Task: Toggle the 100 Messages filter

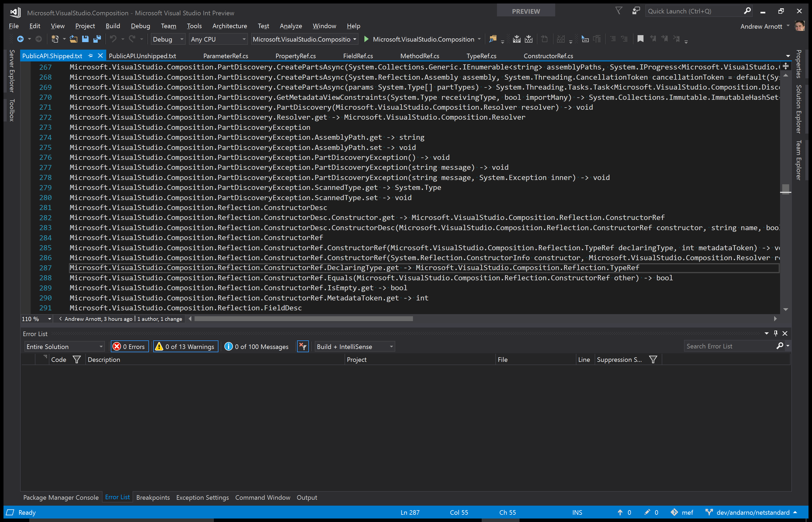Action: 257,346
